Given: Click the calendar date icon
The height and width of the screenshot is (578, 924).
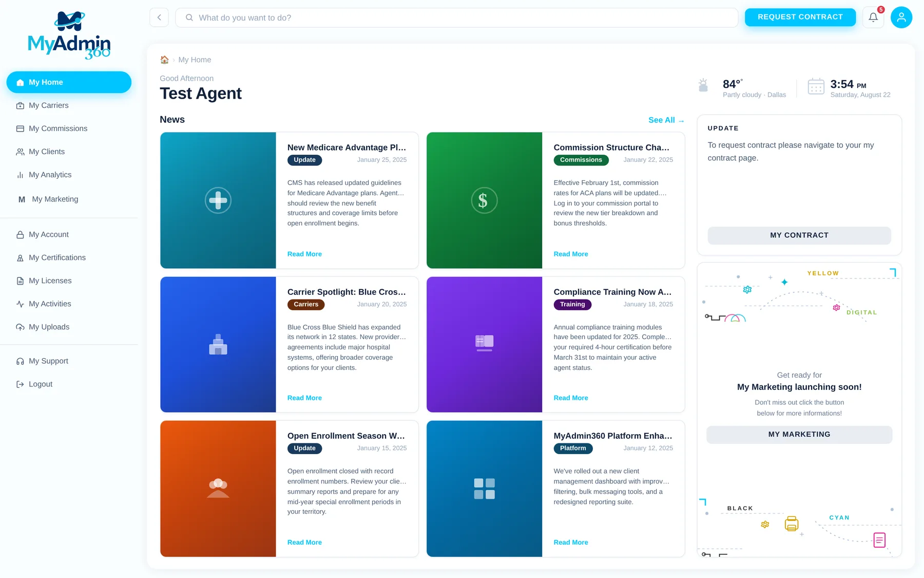Looking at the screenshot, I should (x=816, y=86).
